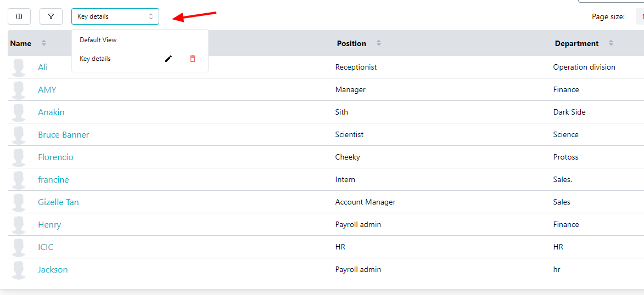Open Bruce Banner's profile link
The width and height of the screenshot is (644, 295).
(64, 134)
